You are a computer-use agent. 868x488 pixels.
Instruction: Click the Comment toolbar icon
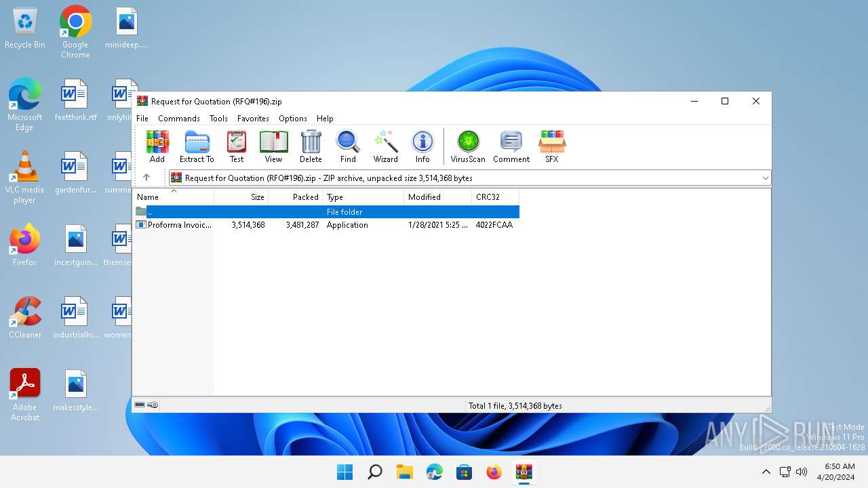[511, 146]
